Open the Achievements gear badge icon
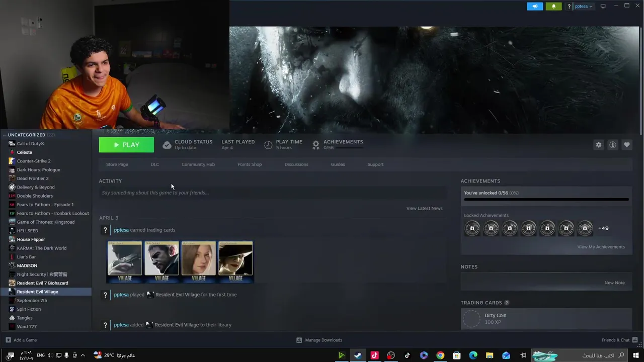644x362 pixels. [x=316, y=145]
